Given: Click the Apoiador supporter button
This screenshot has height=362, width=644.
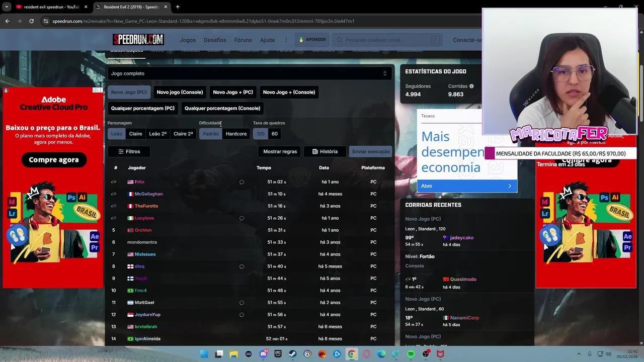Looking at the screenshot, I should (x=312, y=40).
